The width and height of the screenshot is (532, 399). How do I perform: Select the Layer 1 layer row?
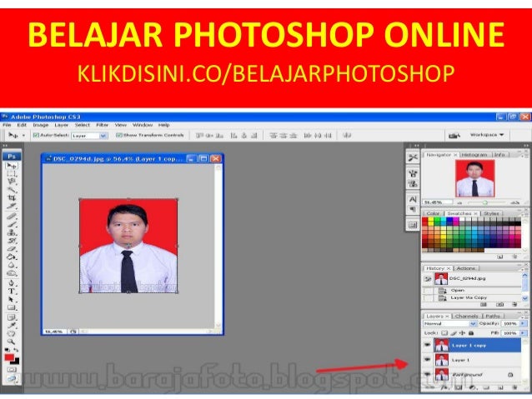(472, 360)
